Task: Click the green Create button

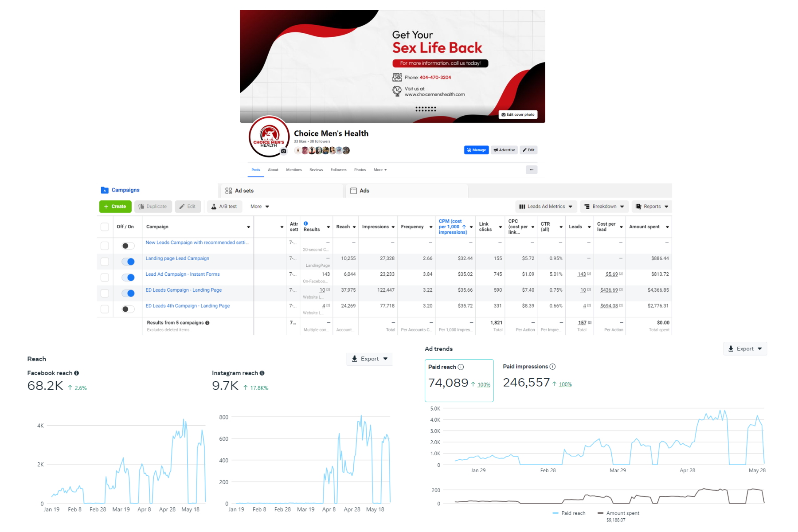Action: 115,207
